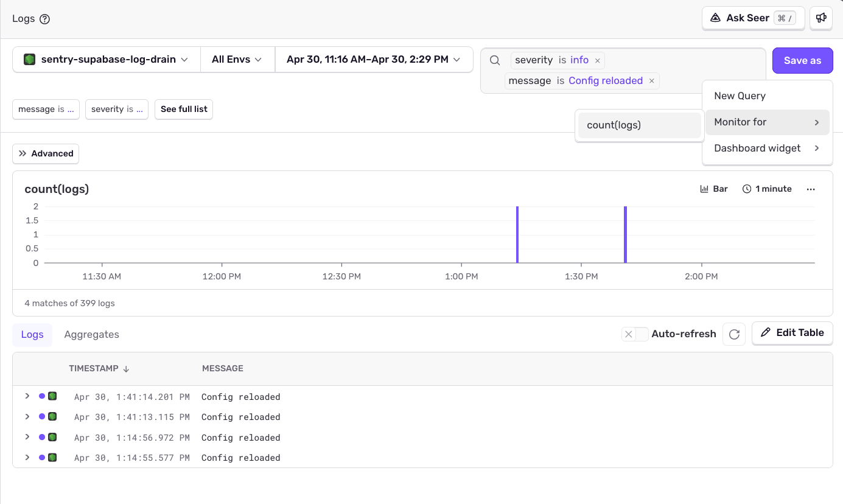Expand the 1:14:55.577 PM log row

[x=27, y=457]
